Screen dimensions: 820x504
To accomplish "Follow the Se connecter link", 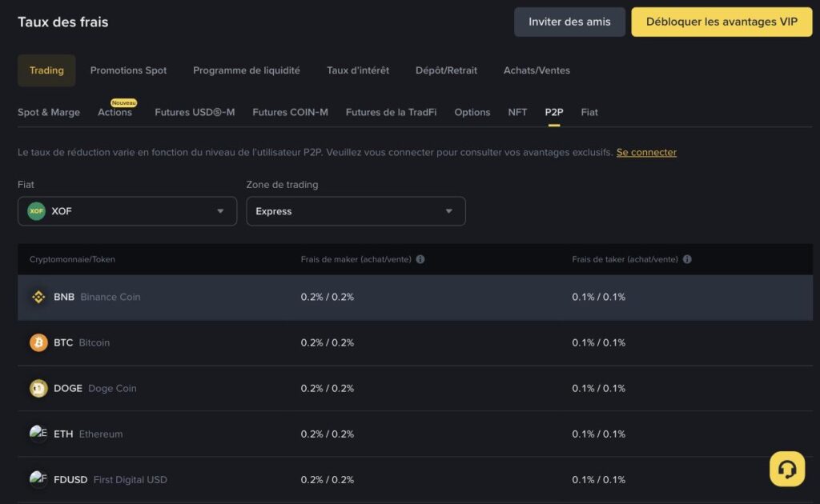I will pos(646,152).
